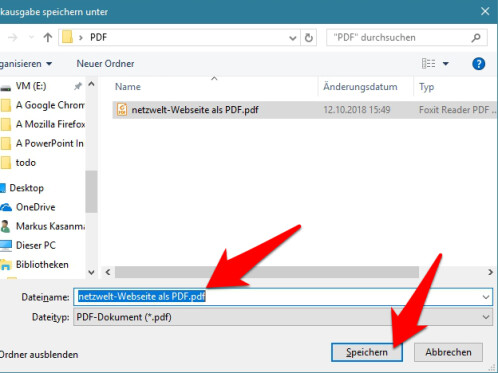Click the pin icon next to VM (E:)
Viewport: 498px width, 373px height.
pos(78,86)
